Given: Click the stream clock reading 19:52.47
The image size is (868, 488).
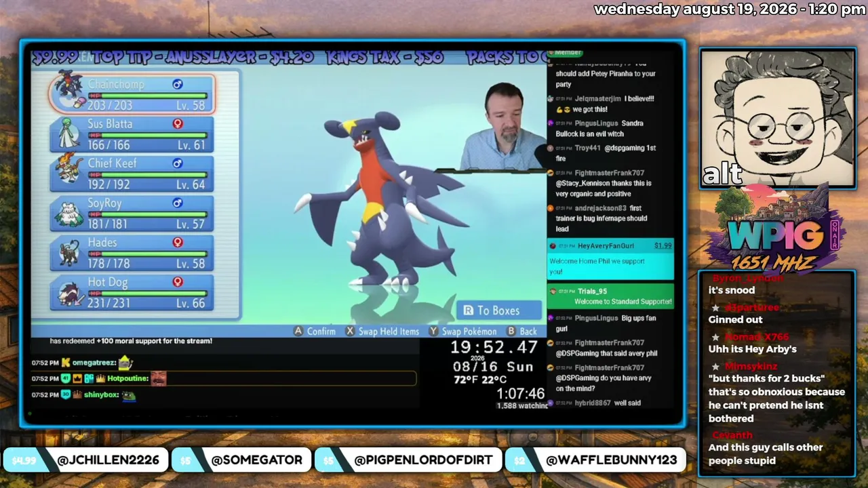Looking at the screenshot, I should (494, 348).
